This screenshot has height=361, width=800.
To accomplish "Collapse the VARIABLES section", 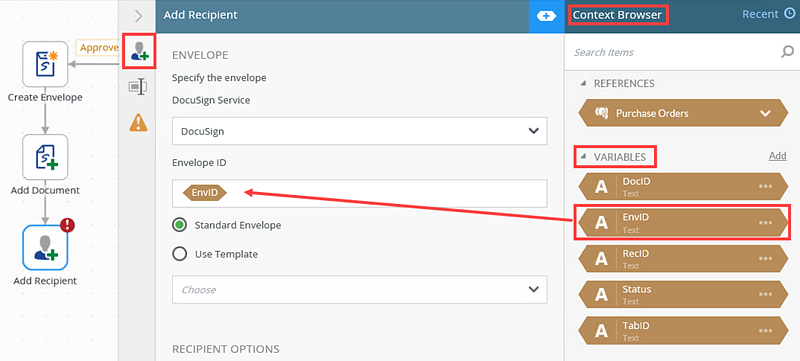I will pyautogui.click(x=584, y=157).
